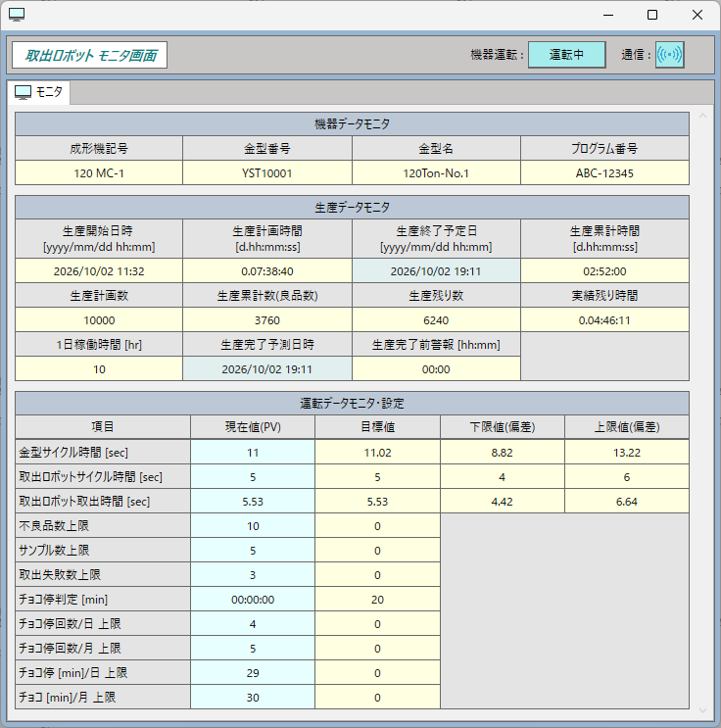This screenshot has width=721, height=728.
Task: Click the 不良品数上限 target value cell
Action: pyautogui.click(x=377, y=526)
